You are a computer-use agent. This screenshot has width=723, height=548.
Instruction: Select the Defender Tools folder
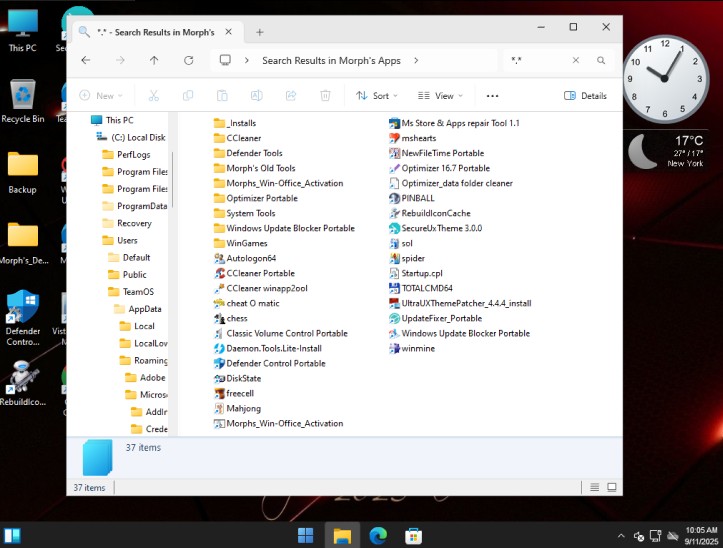248,153
